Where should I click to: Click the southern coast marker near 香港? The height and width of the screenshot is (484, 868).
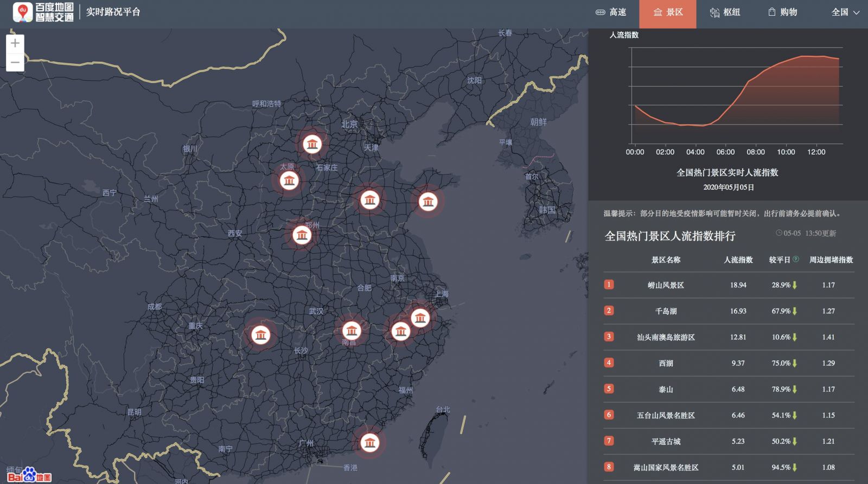coord(370,442)
